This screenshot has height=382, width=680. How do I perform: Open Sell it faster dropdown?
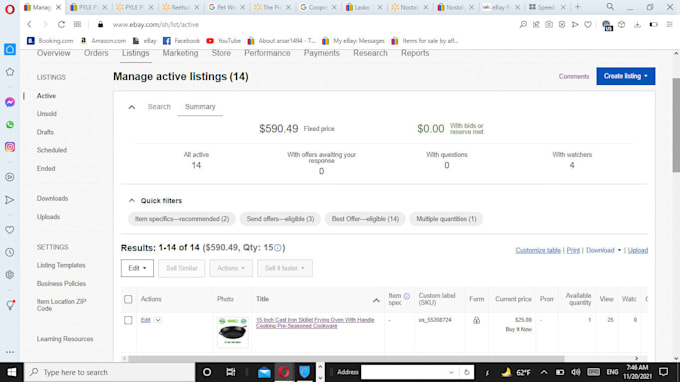[284, 268]
